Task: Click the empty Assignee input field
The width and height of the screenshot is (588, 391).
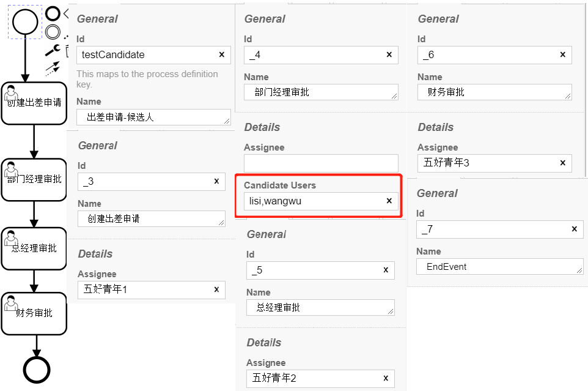Action: 321,163
